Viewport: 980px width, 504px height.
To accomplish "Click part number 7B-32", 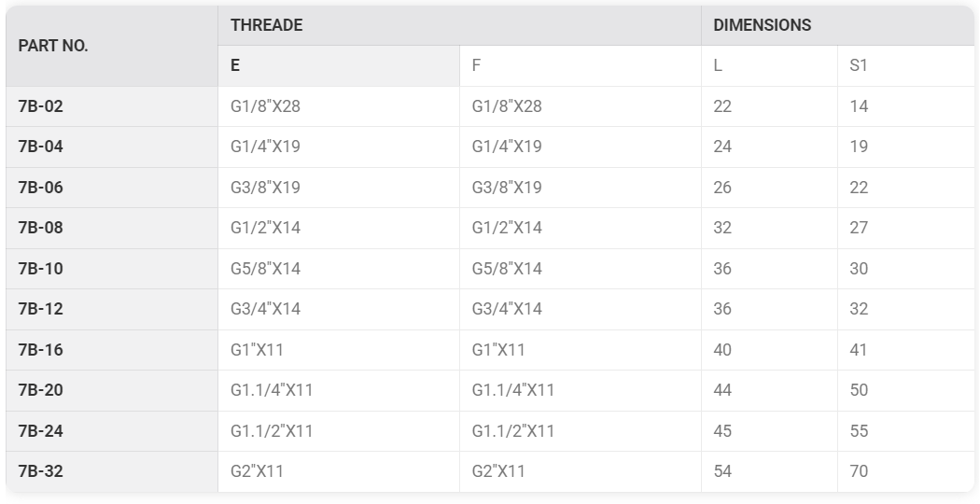I will tap(112, 471).
